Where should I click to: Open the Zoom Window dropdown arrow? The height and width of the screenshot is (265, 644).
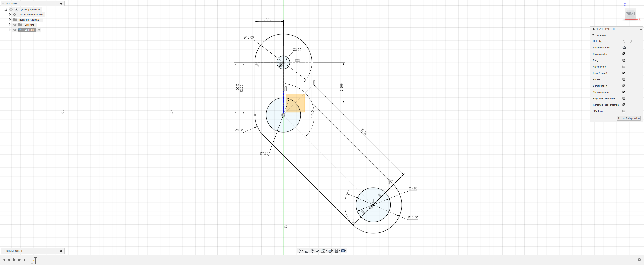[x=326, y=251]
